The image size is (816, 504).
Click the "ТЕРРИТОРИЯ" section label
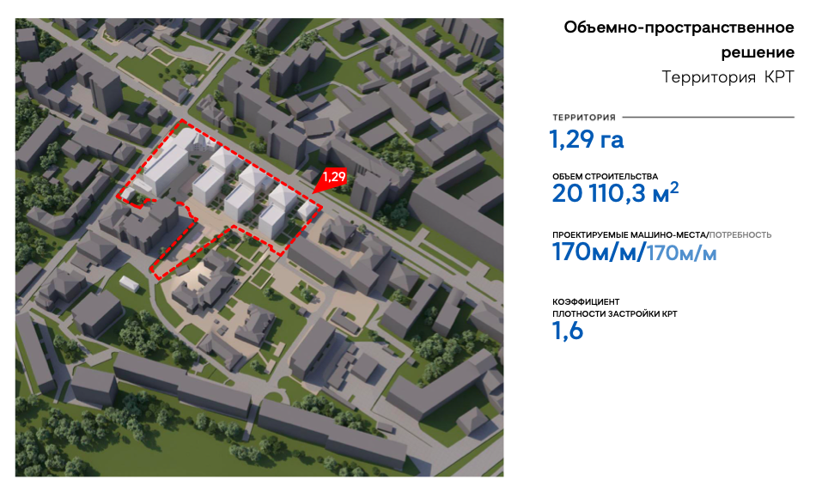coord(584,117)
